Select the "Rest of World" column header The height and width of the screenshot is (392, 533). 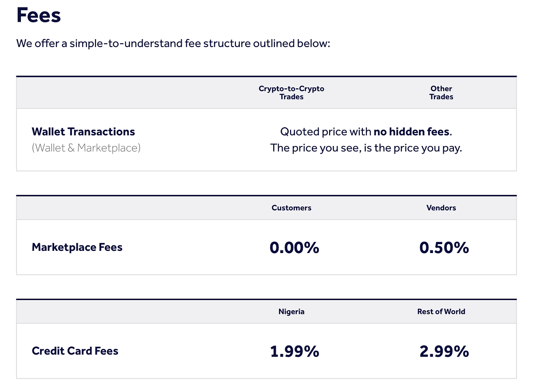coord(441,312)
